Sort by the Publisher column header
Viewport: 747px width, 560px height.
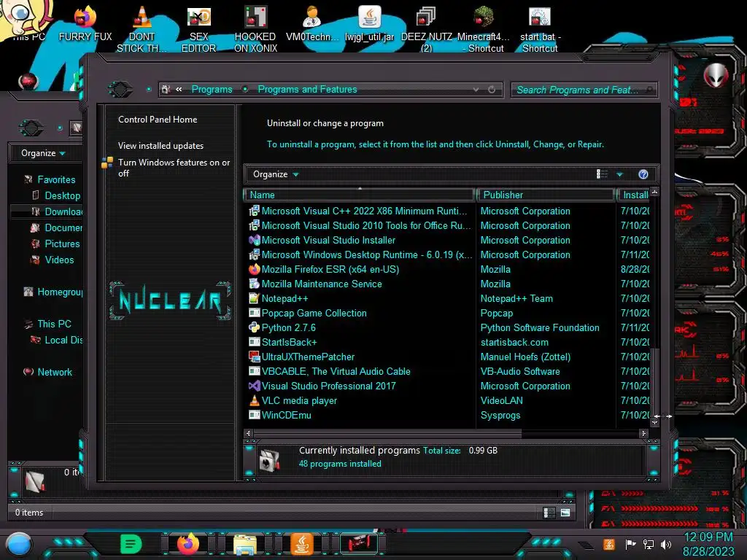click(x=545, y=195)
